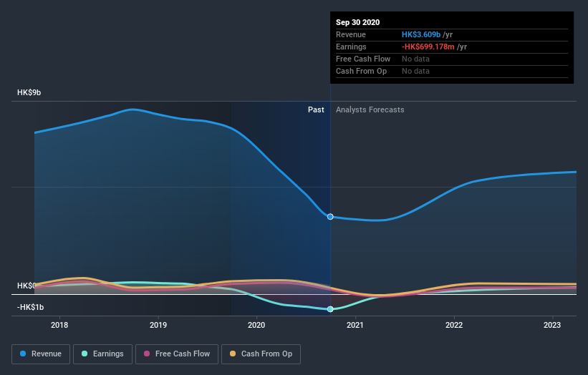Click the -HK$699.178m earnings value in tooltip
Viewport: 588px width, 375px height.
pyautogui.click(x=428, y=47)
